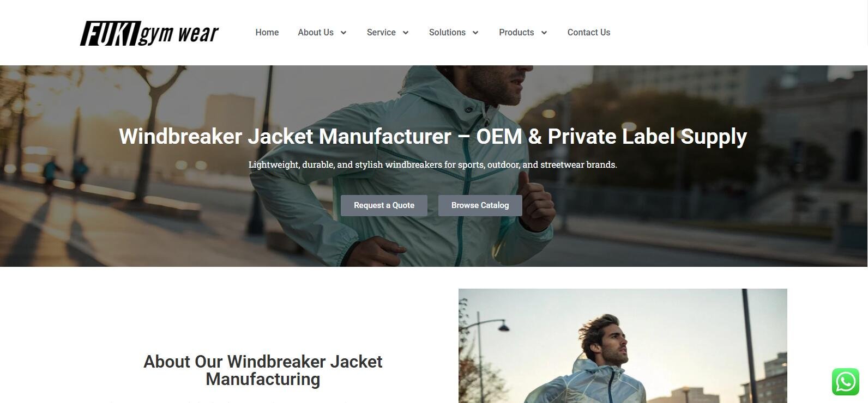
Task: Expand the Products dropdown chevron
Action: tap(544, 33)
